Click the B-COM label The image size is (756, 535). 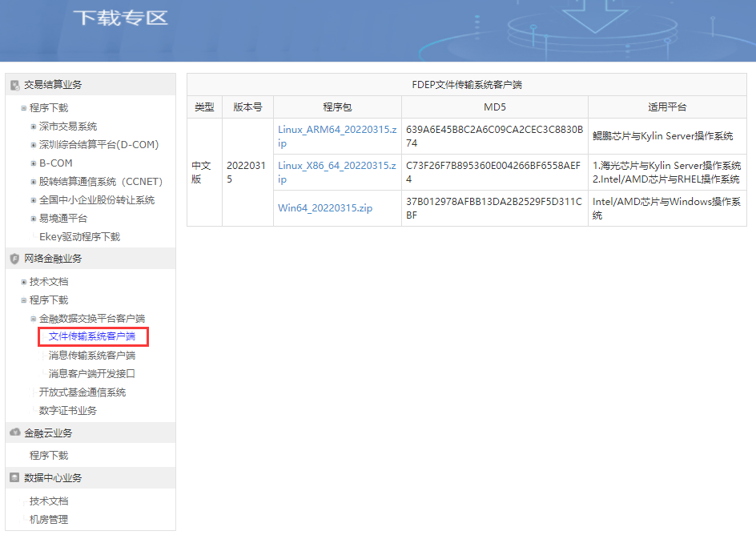click(x=56, y=163)
